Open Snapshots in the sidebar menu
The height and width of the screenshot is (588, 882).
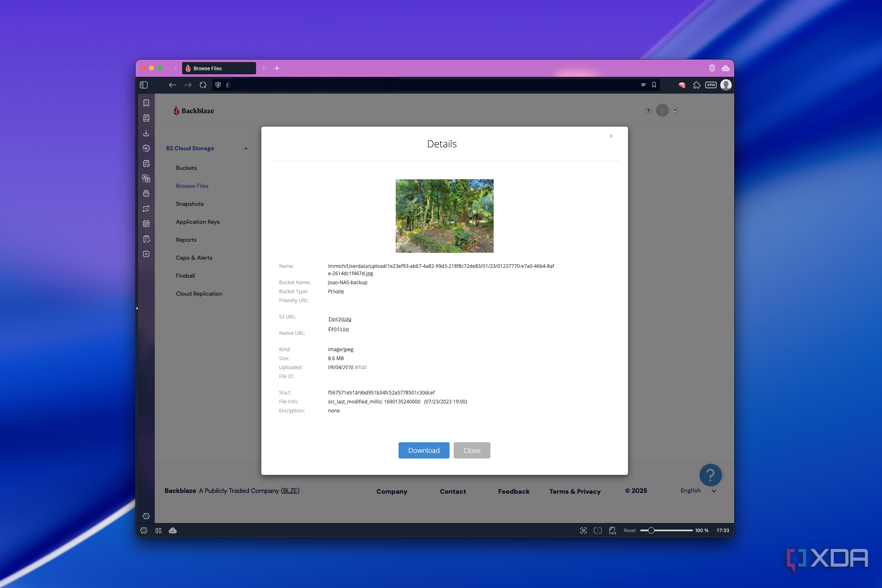[190, 204]
